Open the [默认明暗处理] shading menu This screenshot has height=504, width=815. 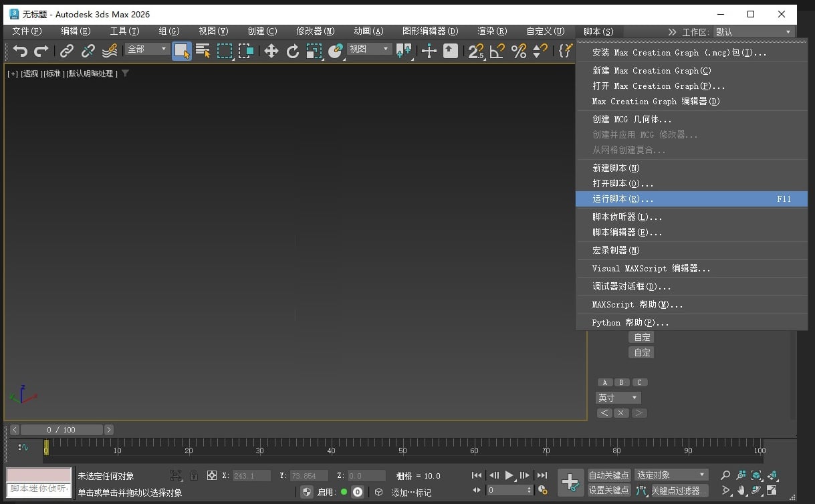tap(92, 74)
